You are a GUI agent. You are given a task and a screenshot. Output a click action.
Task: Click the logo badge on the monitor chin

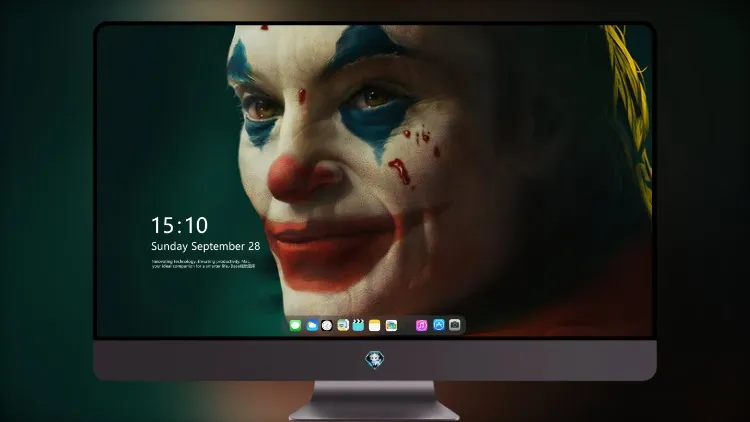pyautogui.click(x=375, y=360)
